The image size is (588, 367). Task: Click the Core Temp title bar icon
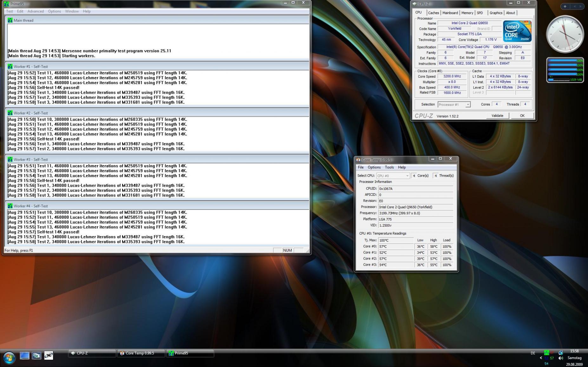click(x=359, y=160)
